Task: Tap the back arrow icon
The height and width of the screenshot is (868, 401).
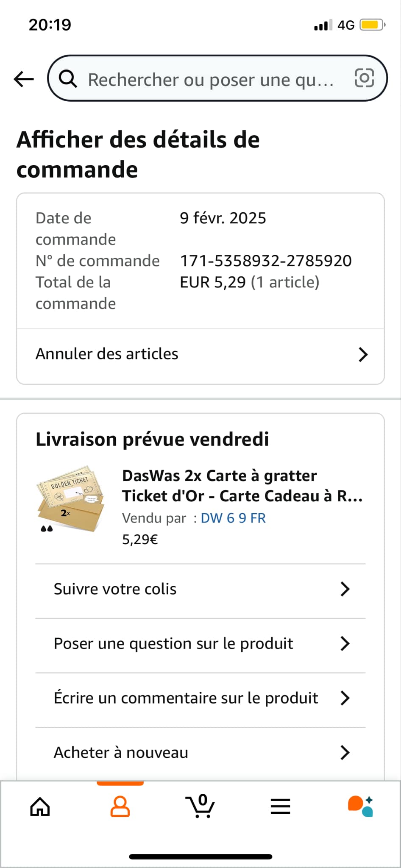Action: 24,79
